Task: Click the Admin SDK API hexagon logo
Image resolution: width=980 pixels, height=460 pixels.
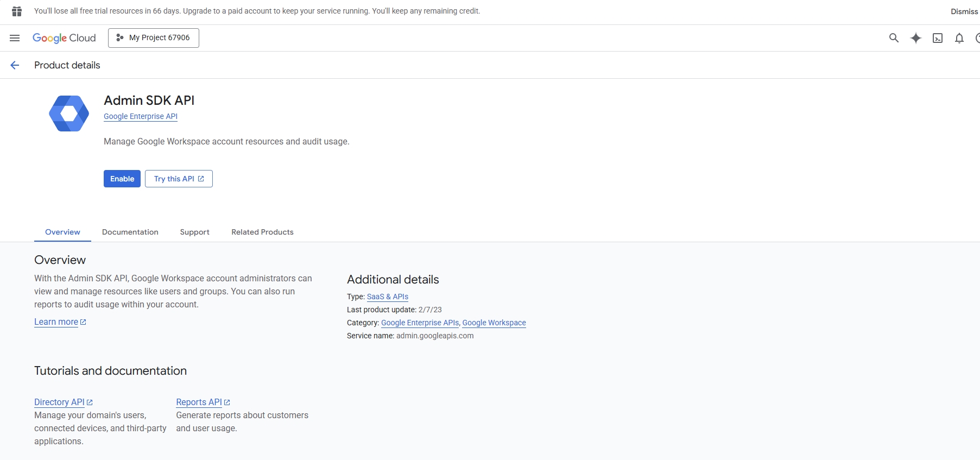Action: (69, 114)
